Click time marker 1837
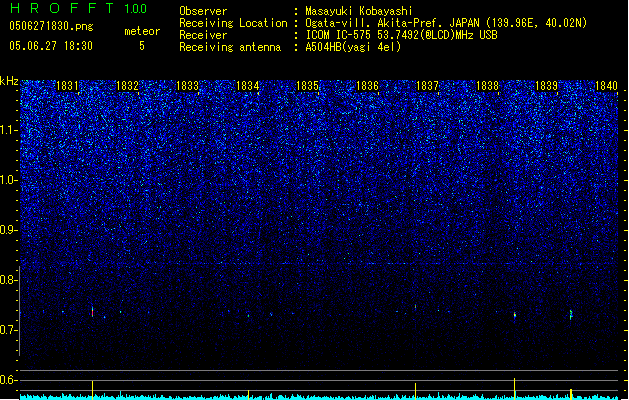Screen dimensions: 629x400 (x=428, y=86)
